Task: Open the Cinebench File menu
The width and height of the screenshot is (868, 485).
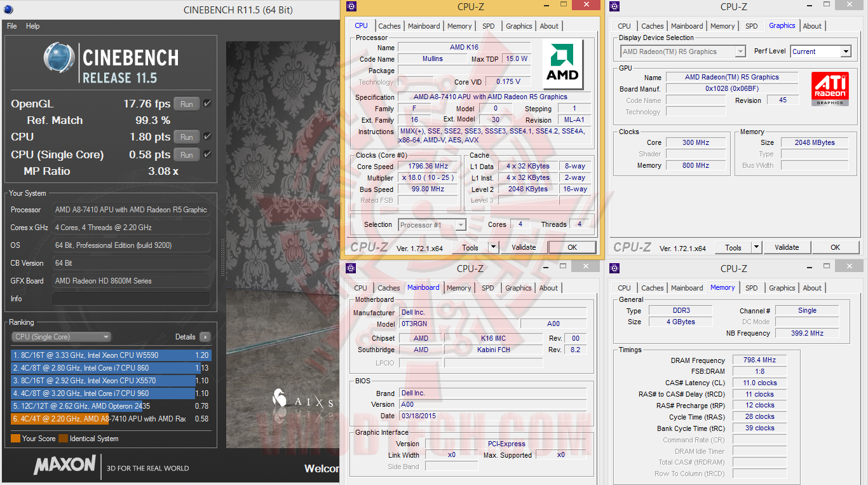Action: (12, 26)
